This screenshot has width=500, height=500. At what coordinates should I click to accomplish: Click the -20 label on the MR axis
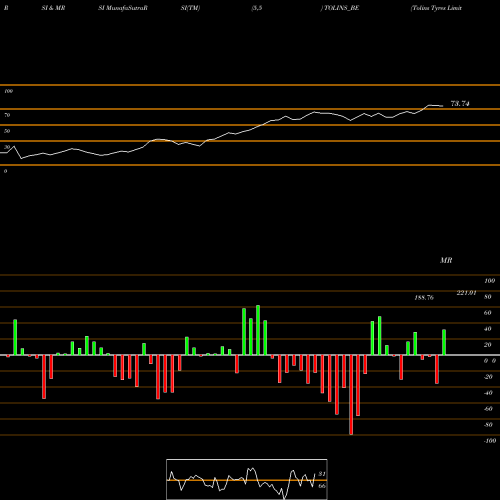pos(488,377)
